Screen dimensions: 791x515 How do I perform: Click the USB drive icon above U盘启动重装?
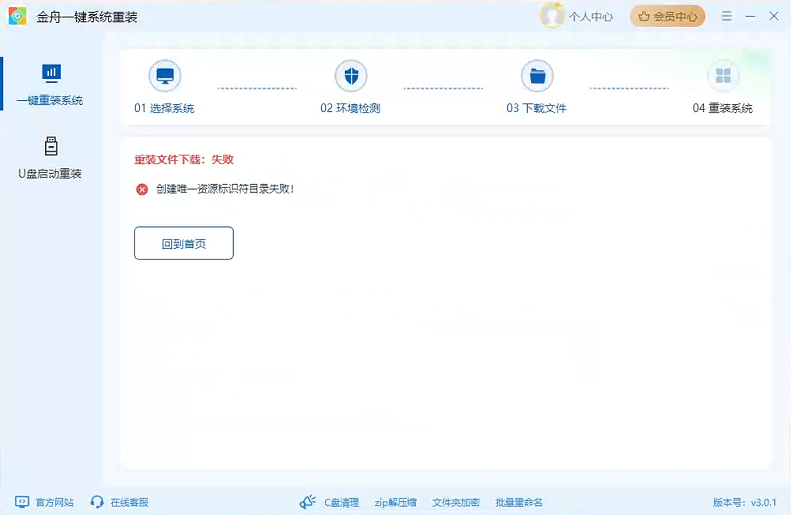point(51,146)
